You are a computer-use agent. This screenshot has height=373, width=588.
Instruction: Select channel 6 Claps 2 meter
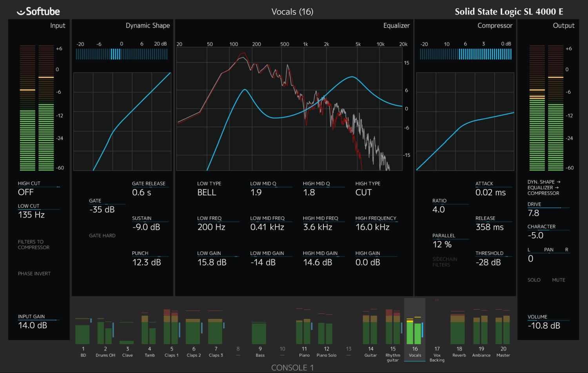[193, 328]
